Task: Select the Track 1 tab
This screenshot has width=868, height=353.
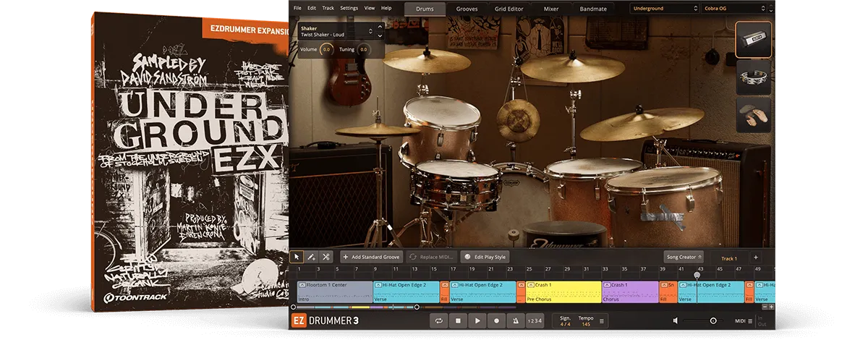Action: click(729, 258)
